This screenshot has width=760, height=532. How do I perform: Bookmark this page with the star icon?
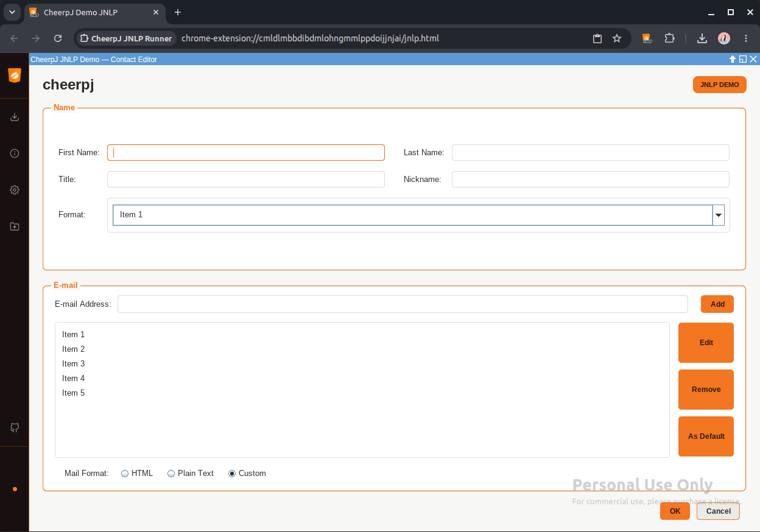617,38
